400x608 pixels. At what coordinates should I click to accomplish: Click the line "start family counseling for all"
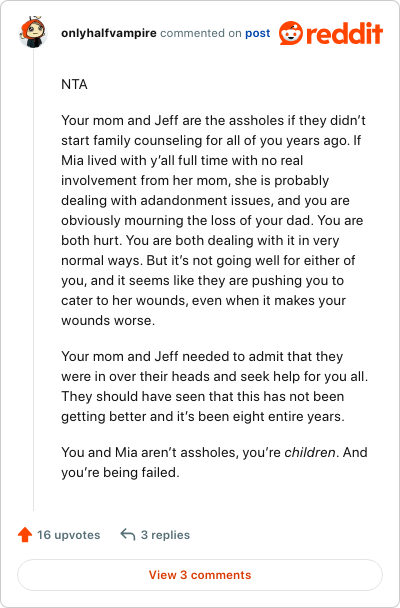(x=211, y=140)
